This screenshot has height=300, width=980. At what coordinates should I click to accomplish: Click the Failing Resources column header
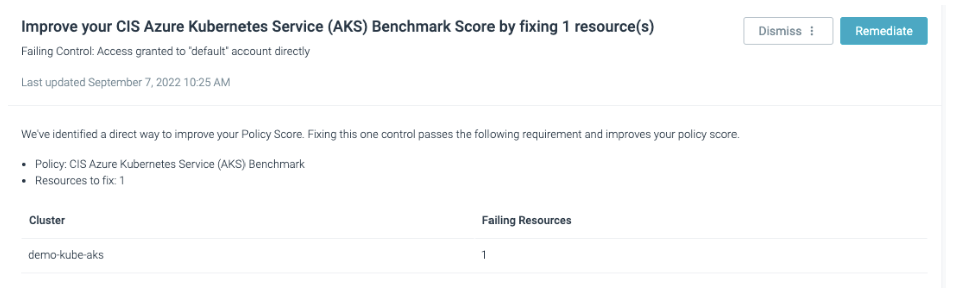[x=527, y=220]
